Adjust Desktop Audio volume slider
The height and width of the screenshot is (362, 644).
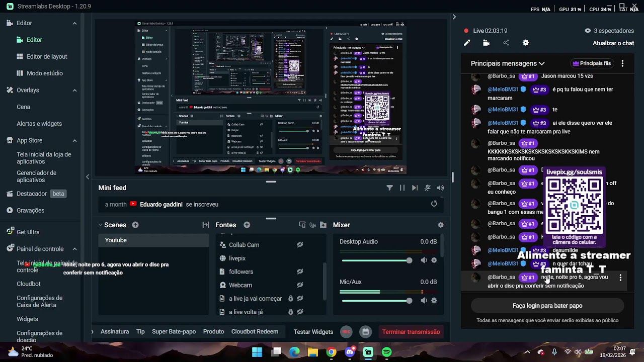point(376,260)
